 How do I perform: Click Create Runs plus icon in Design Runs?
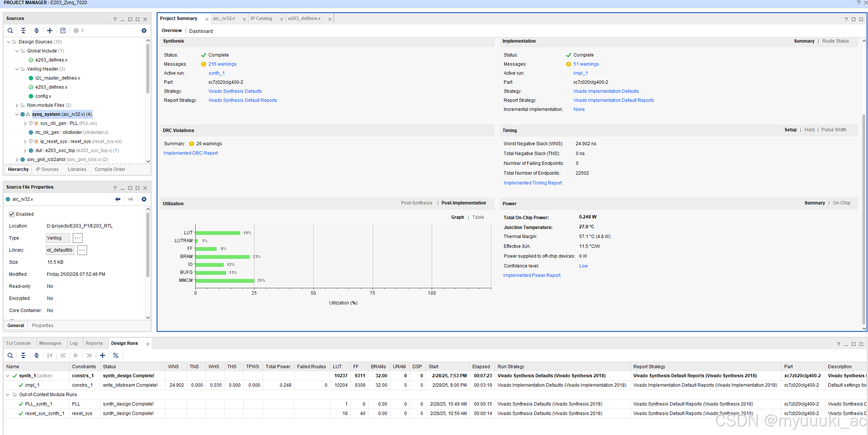(x=103, y=355)
